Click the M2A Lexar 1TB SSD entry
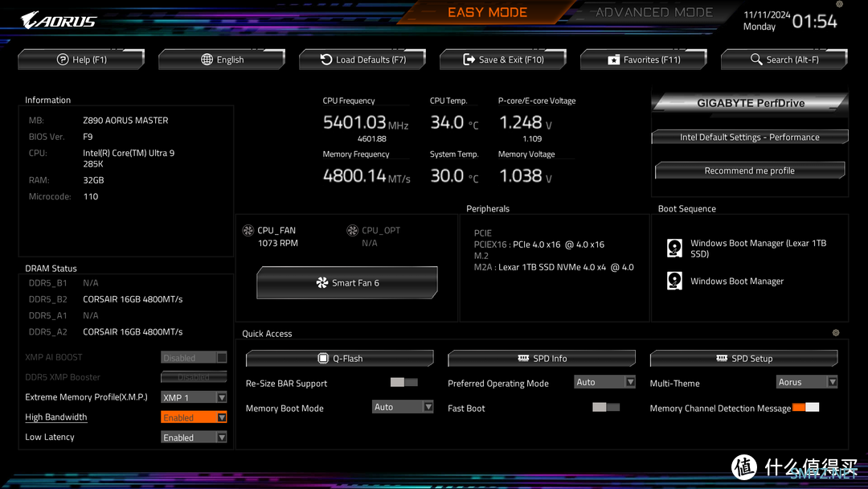The width and height of the screenshot is (868, 489). click(554, 267)
